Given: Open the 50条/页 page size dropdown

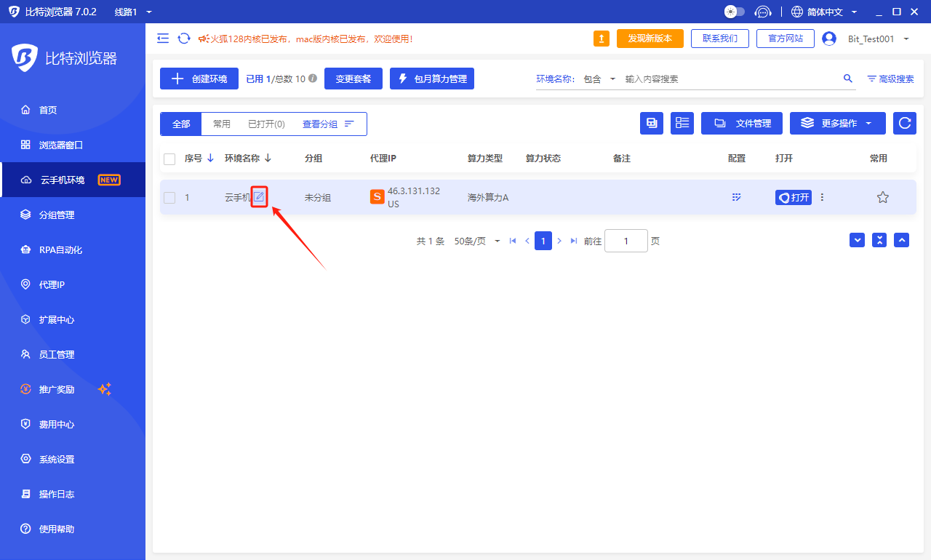Looking at the screenshot, I should click(x=477, y=241).
